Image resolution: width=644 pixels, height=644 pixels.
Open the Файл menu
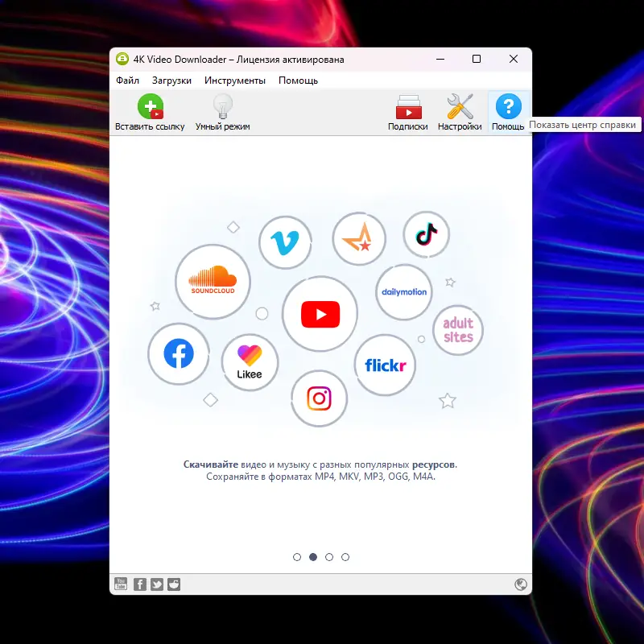coord(128,80)
